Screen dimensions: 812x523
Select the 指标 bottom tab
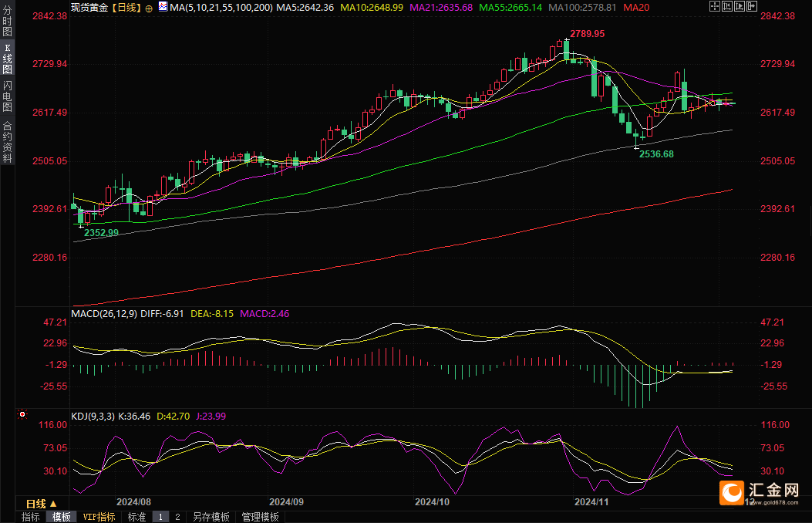[31, 517]
